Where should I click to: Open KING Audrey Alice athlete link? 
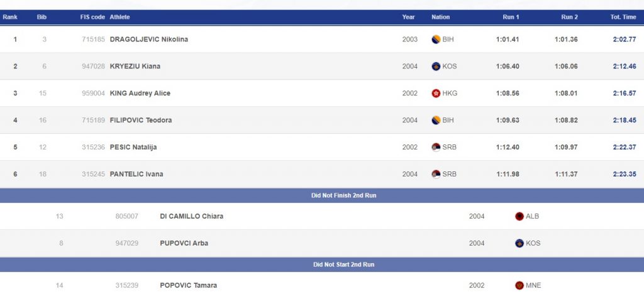[140, 94]
